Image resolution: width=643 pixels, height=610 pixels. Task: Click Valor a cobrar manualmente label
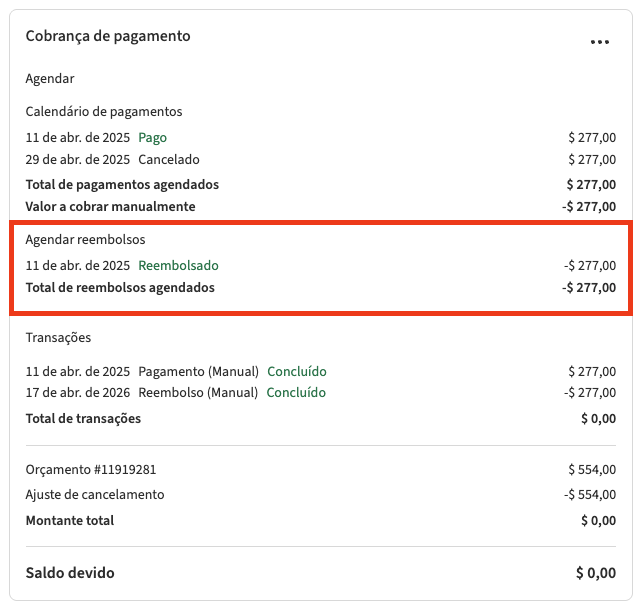[x=110, y=206]
